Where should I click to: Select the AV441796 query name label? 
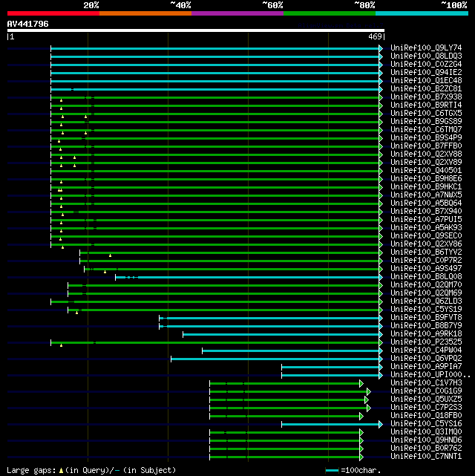[28, 24]
